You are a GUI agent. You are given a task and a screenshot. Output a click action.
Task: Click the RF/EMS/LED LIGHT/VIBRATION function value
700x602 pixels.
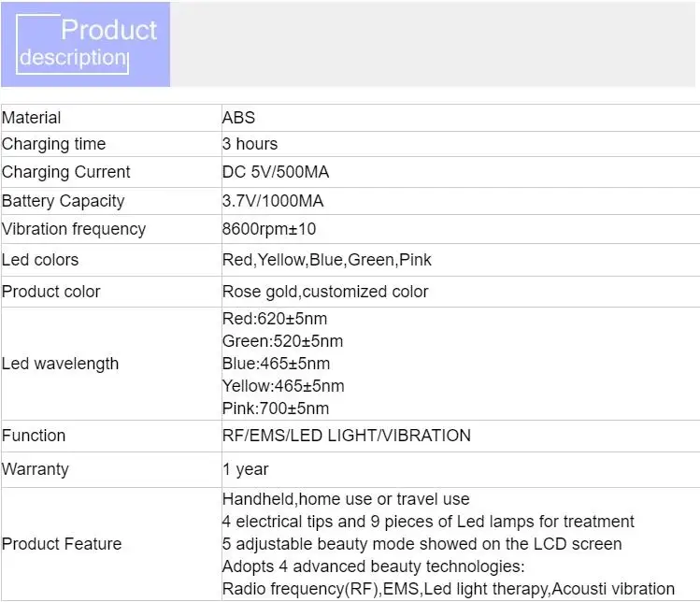(x=347, y=436)
